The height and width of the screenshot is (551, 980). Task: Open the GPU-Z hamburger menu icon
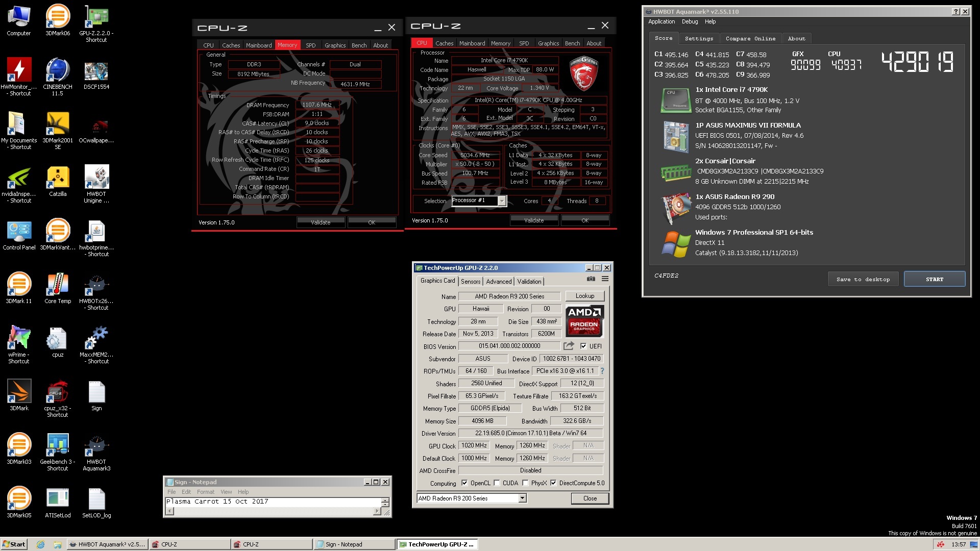click(x=605, y=279)
